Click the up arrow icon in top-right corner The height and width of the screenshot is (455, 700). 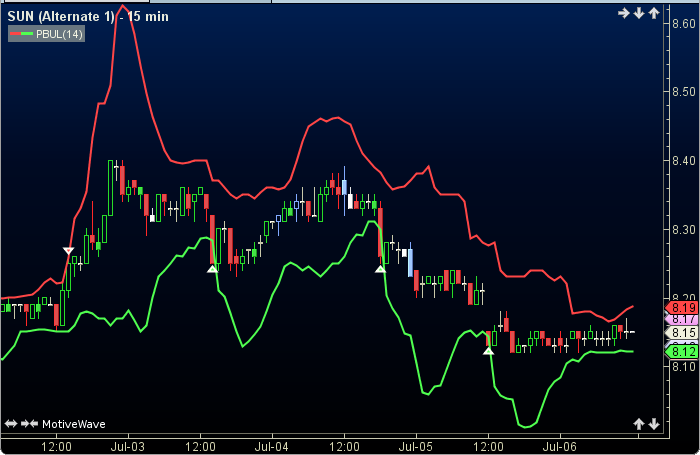[x=654, y=13]
